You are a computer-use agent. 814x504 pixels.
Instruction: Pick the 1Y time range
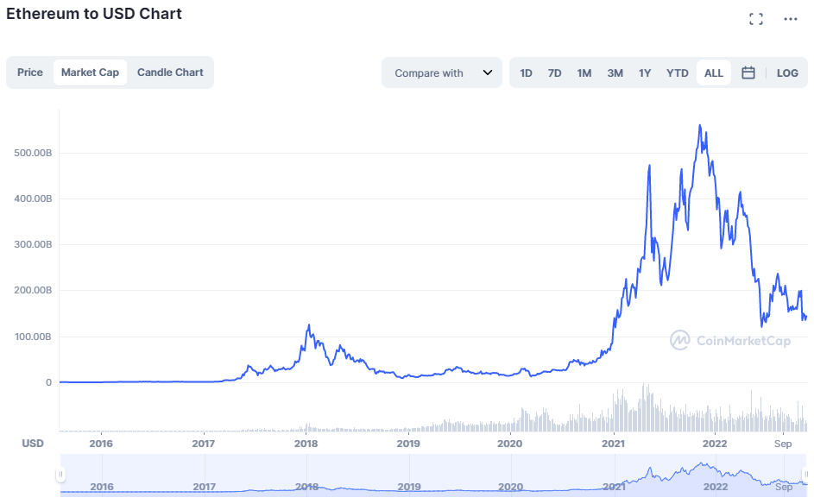click(x=644, y=73)
